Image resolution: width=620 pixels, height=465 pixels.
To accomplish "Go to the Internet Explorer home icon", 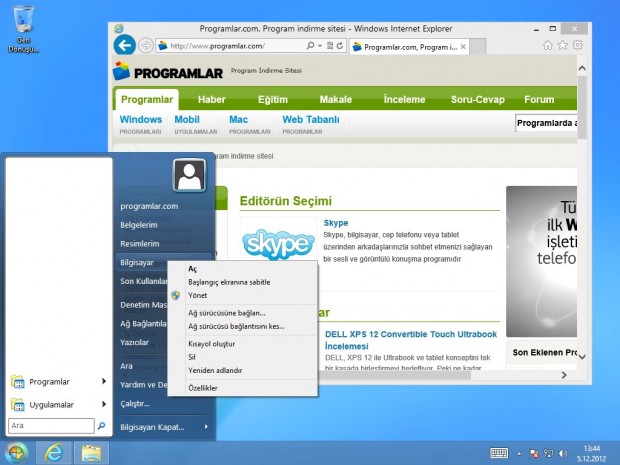I will point(548,45).
